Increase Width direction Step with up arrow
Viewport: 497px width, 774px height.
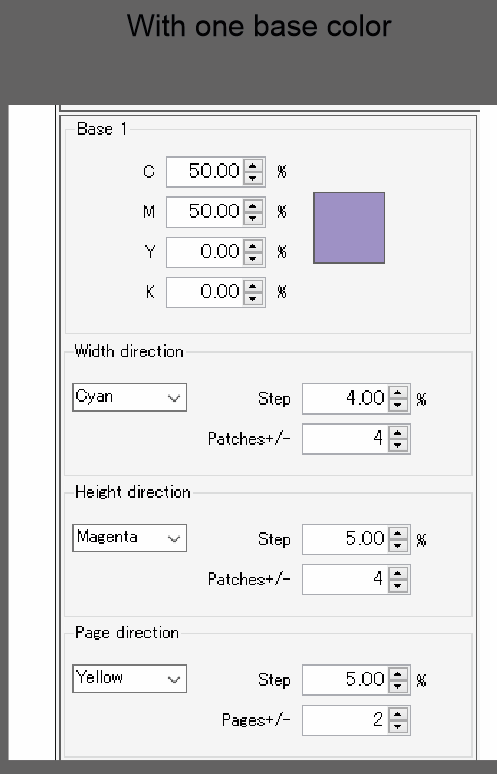pos(398,393)
